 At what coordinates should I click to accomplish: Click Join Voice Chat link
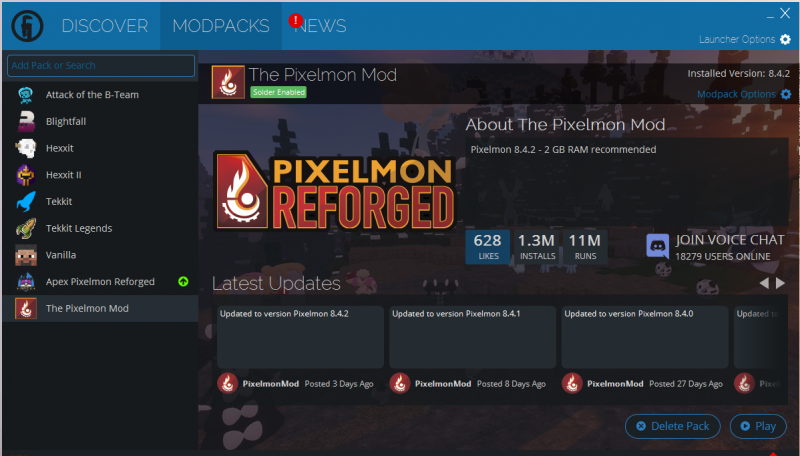pyautogui.click(x=730, y=240)
